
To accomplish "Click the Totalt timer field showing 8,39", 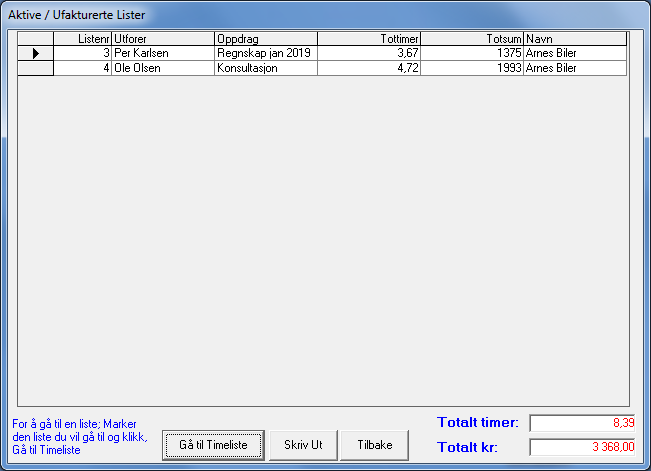I will click(x=581, y=423).
